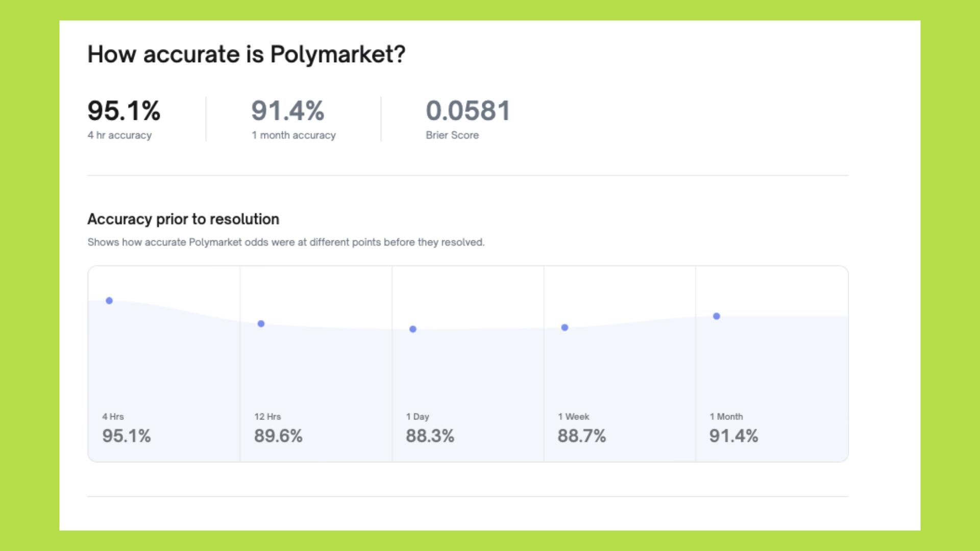Click the 91.4% 1 month accuracy statistic
This screenshot has height=551, width=980.
click(288, 111)
